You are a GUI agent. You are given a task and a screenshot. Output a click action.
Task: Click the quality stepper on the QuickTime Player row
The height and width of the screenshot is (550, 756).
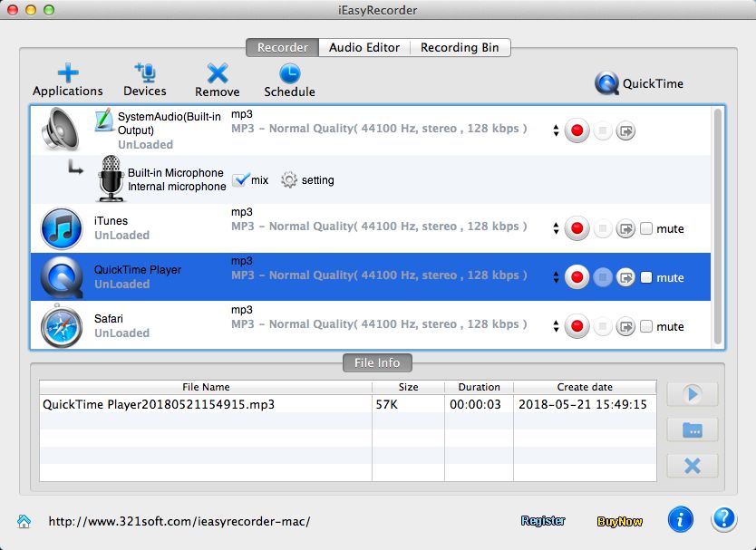click(x=556, y=277)
